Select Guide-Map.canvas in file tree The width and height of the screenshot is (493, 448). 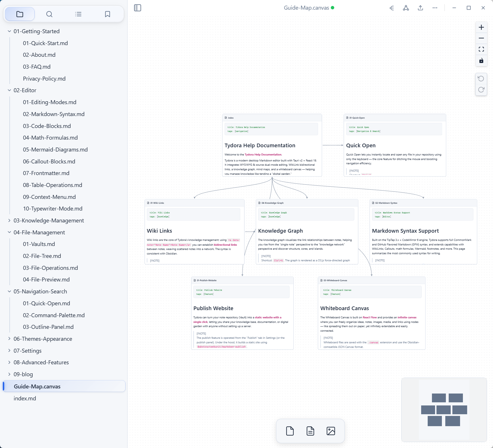click(64, 386)
